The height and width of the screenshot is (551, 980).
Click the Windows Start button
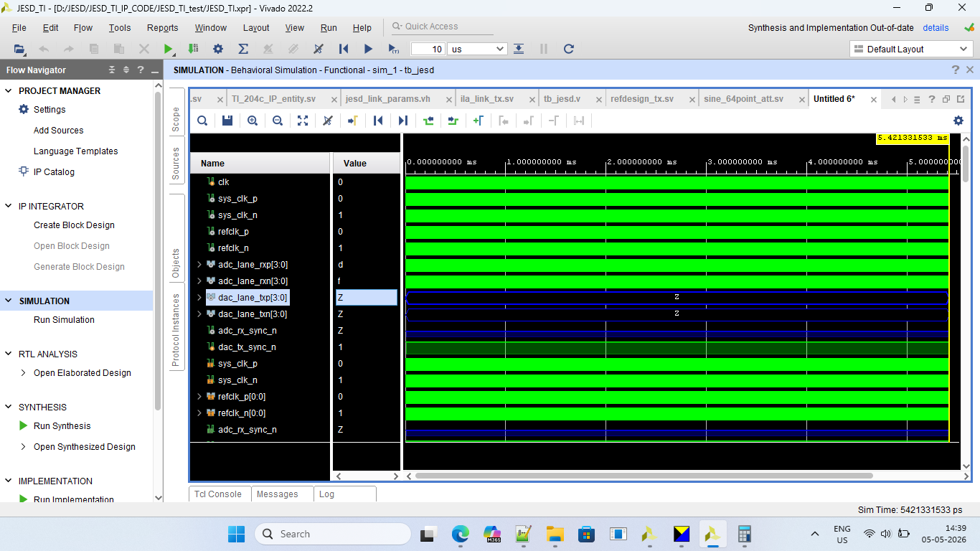point(236,534)
